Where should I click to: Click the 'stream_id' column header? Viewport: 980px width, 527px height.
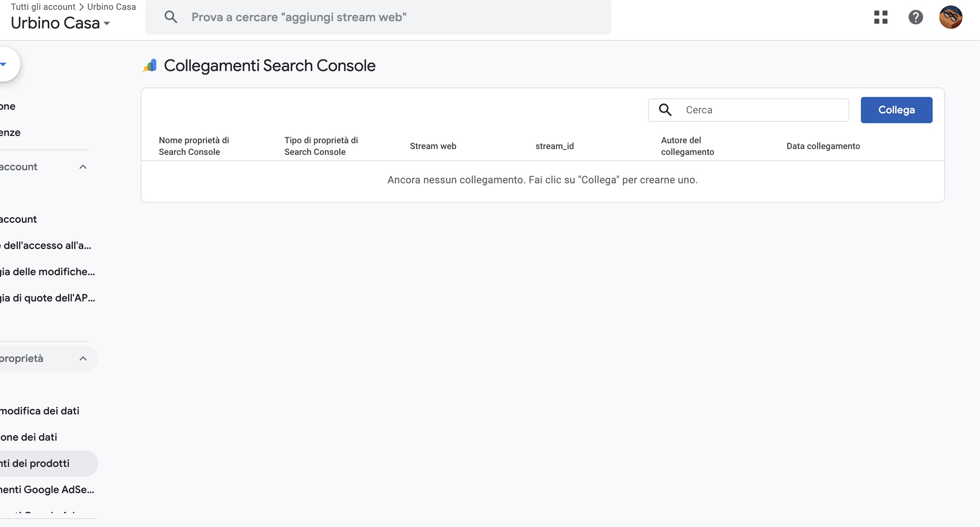point(555,146)
